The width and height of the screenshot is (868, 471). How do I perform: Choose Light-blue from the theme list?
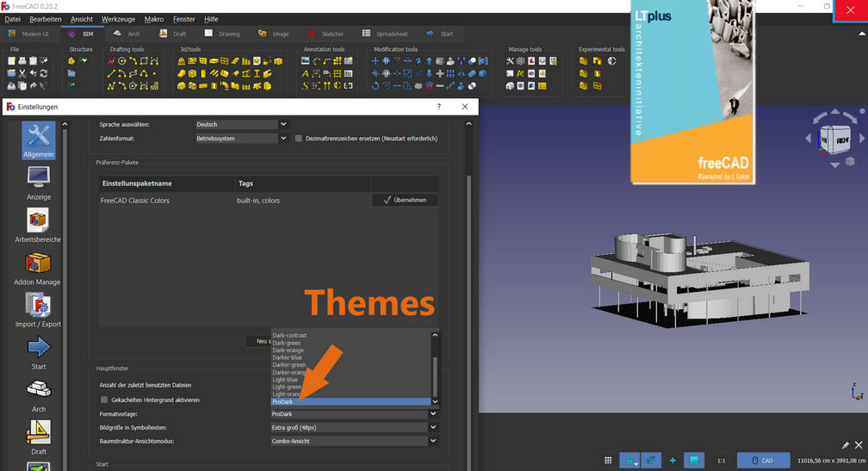285,380
